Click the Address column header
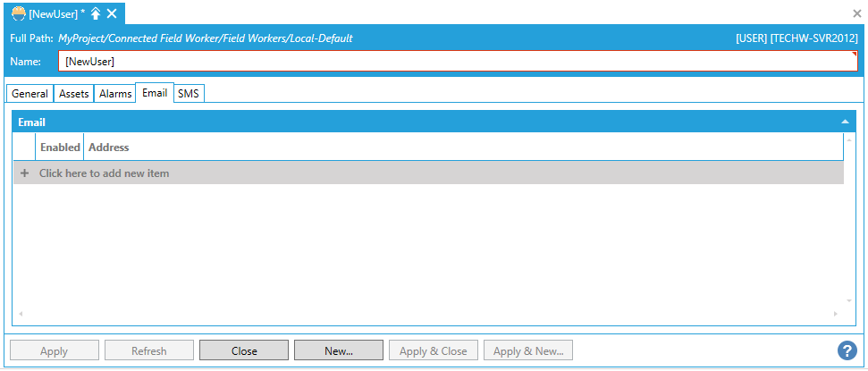 109,148
